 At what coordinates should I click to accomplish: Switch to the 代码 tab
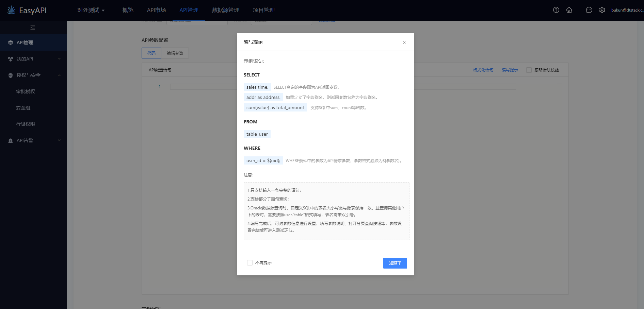pos(151,53)
